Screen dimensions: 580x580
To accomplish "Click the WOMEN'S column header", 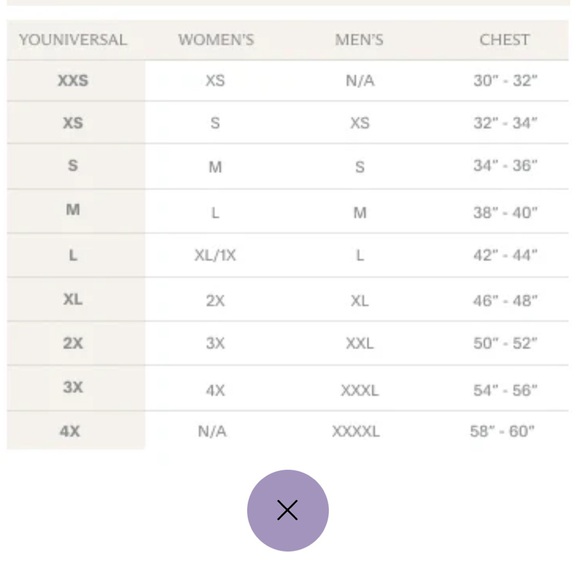I will click(x=216, y=40).
